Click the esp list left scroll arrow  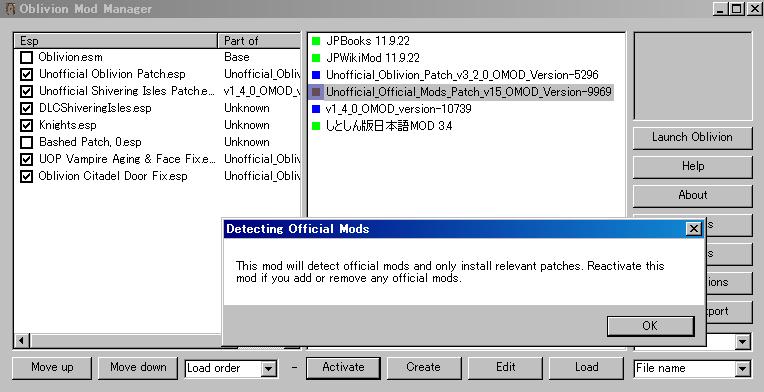point(21,341)
